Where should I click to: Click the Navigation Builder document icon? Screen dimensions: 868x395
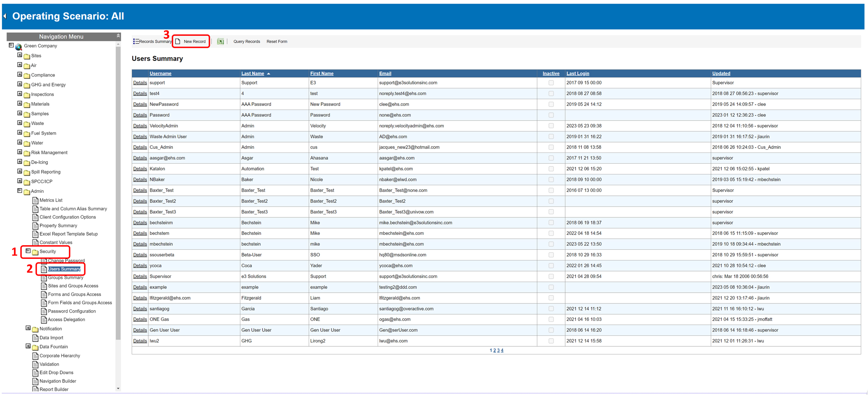pos(35,381)
